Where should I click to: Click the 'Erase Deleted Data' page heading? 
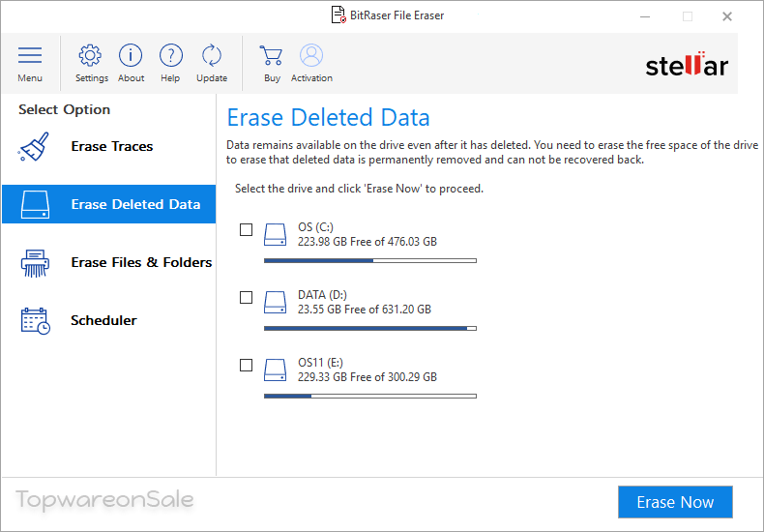(x=329, y=117)
